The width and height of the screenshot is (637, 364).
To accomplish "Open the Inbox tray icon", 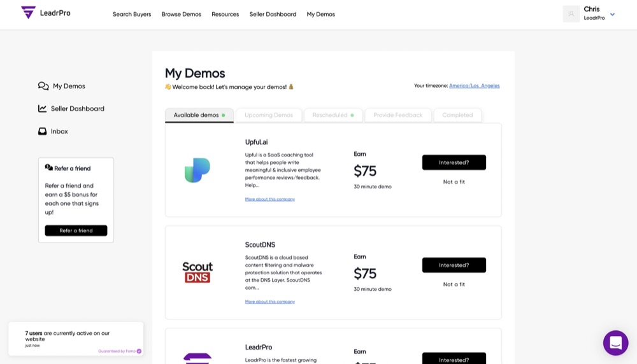I will (43, 132).
